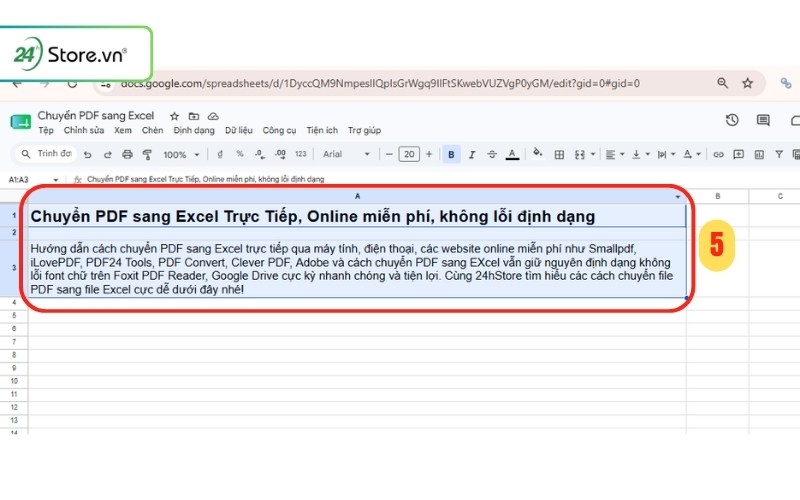The width and height of the screenshot is (800, 500).
Task: Select row 1 header
Action: tap(14, 215)
